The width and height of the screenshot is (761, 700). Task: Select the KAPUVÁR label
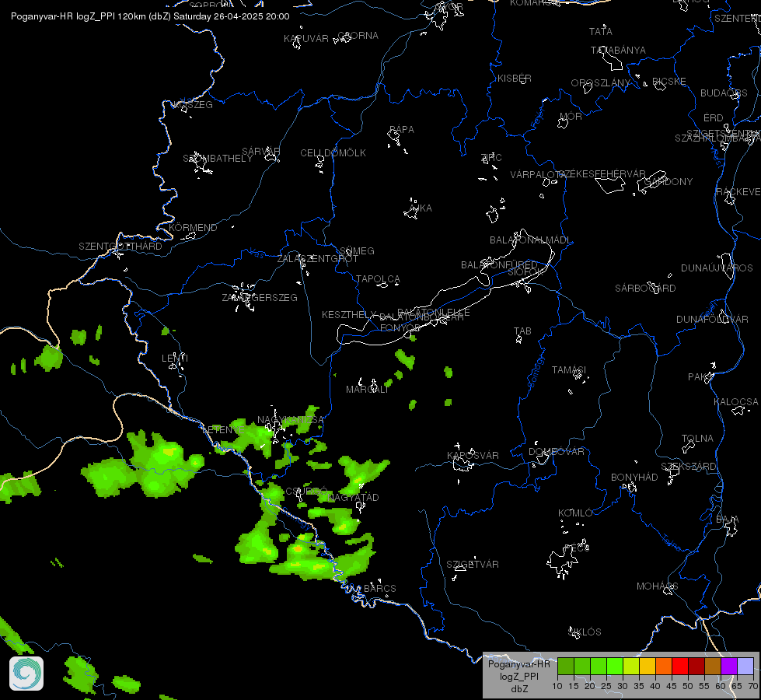pos(305,38)
